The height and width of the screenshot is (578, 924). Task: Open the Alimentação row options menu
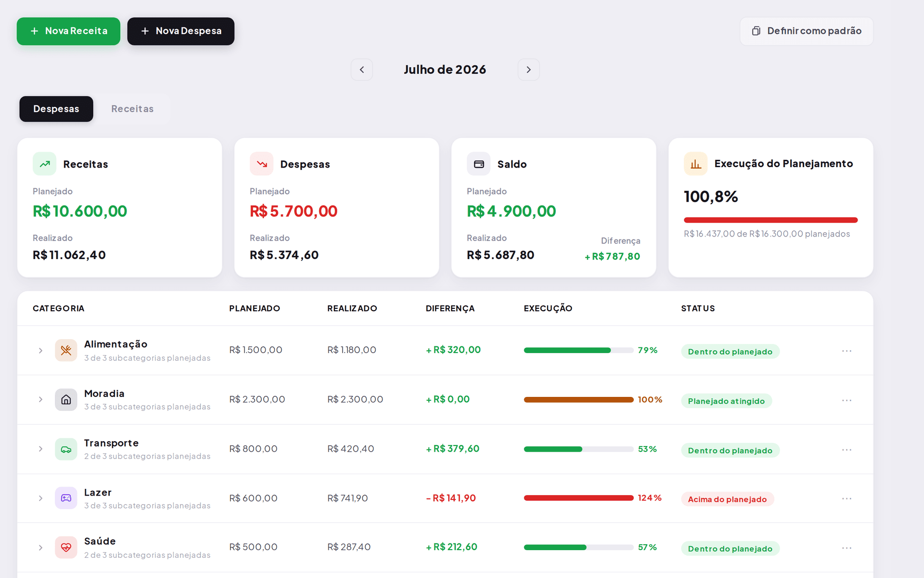click(x=847, y=351)
